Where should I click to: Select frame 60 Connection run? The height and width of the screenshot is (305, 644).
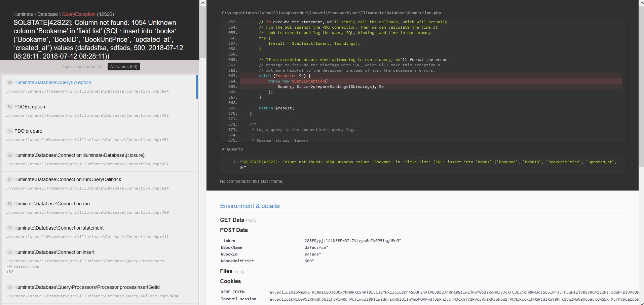tap(100, 208)
